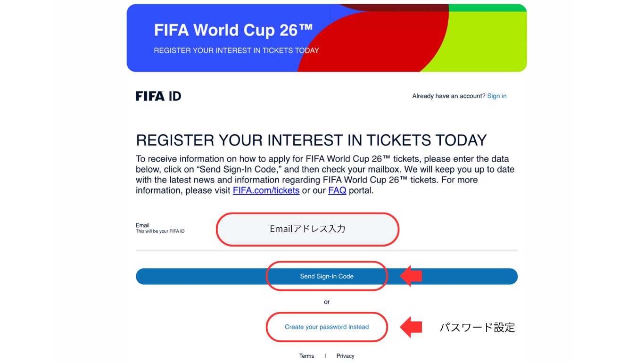Click the 'This will be your FIFA ID' label
The image size is (644, 362).
tap(160, 230)
